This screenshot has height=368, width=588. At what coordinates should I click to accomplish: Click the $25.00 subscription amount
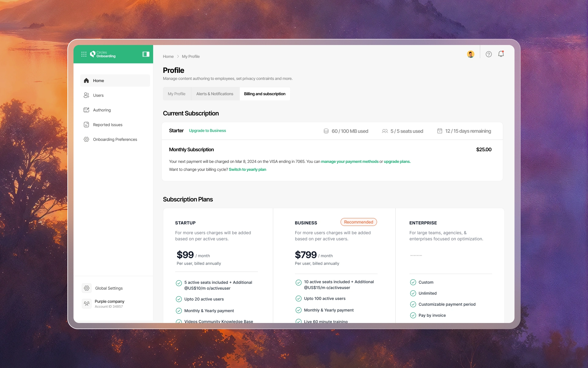[x=484, y=150]
